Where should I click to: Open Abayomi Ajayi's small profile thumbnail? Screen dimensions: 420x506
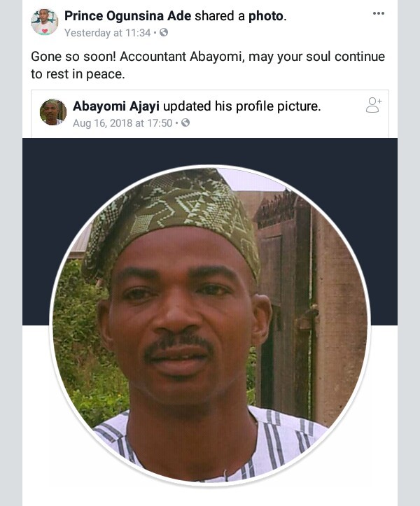point(53,112)
